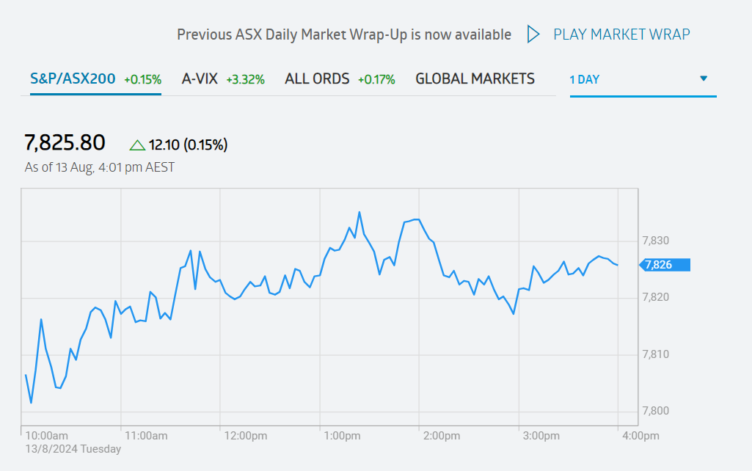This screenshot has height=471, width=752.
Task: Click the +3.32% A-VIX change value
Action: (246, 80)
